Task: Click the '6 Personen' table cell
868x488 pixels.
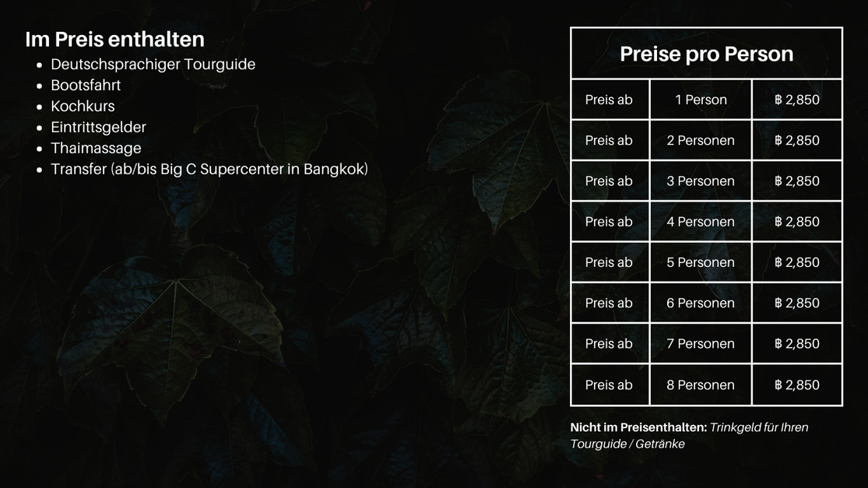Action: click(x=701, y=304)
